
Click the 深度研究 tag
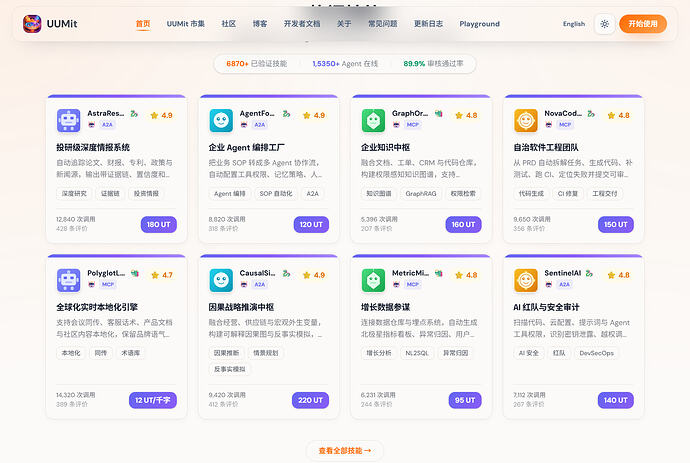click(74, 194)
